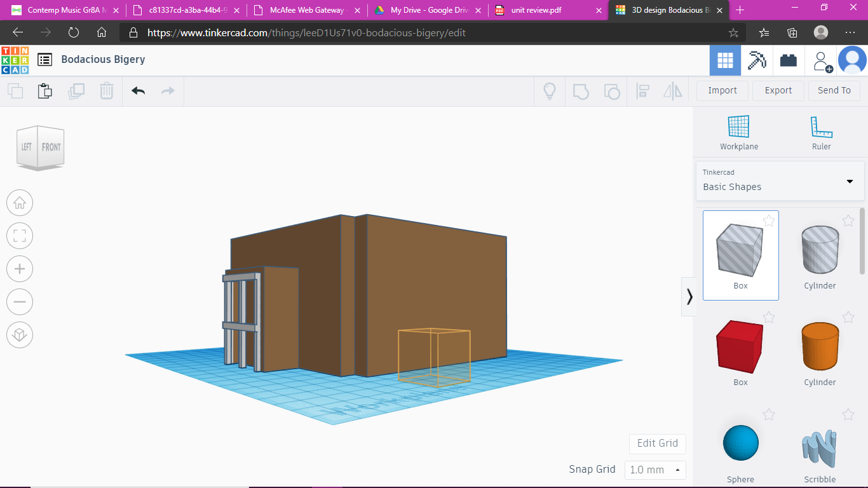Favorite the orange Cylinder with star
This screenshot has width=868, height=488.
click(848, 317)
